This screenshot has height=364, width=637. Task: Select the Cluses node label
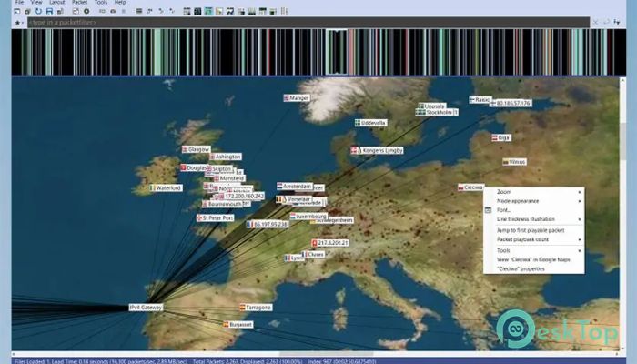(x=313, y=254)
